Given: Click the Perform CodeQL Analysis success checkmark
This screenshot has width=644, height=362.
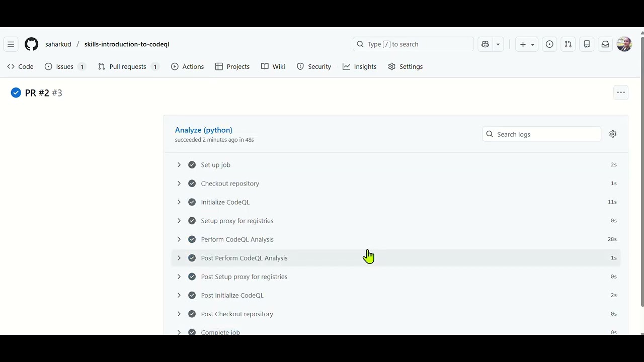Looking at the screenshot, I should (x=192, y=239).
